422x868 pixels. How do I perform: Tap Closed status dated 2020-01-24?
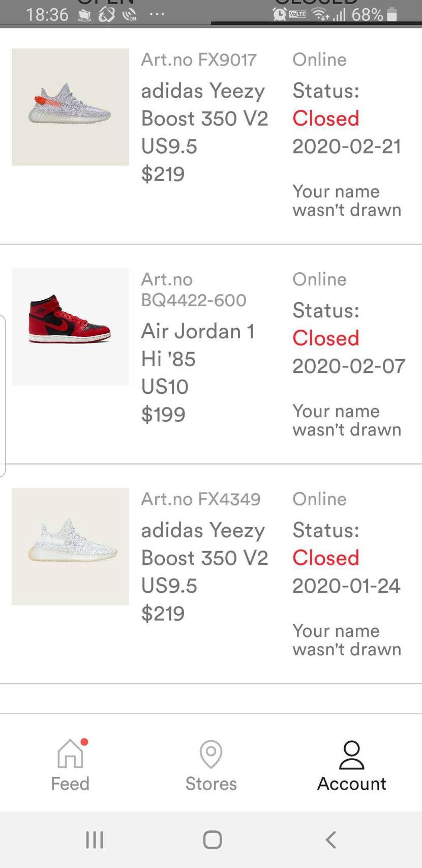click(x=326, y=558)
